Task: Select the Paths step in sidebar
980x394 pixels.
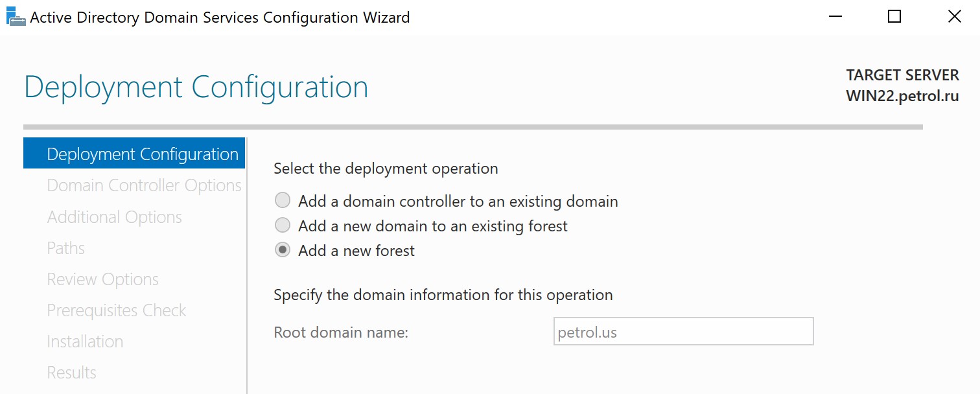Action: [65, 248]
